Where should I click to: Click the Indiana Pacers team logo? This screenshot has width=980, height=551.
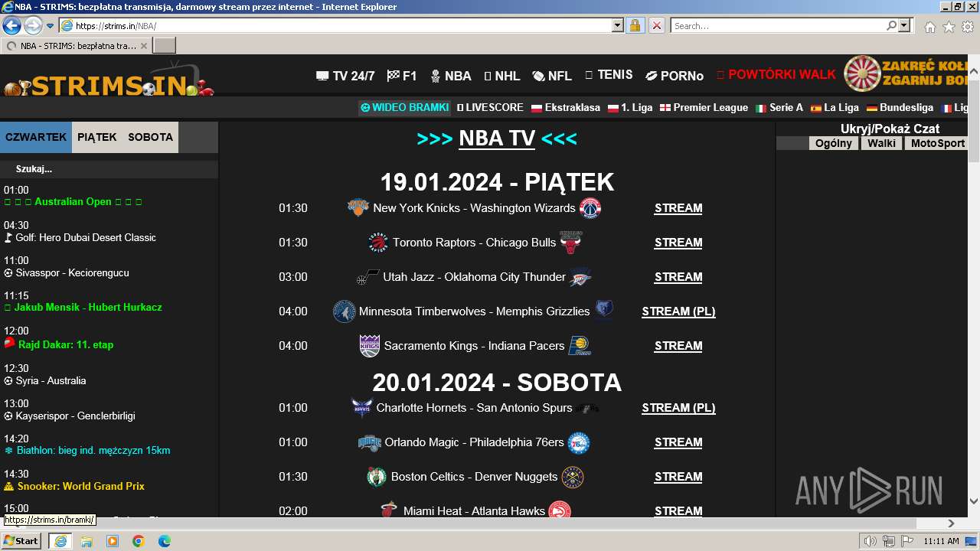click(579, 346)
